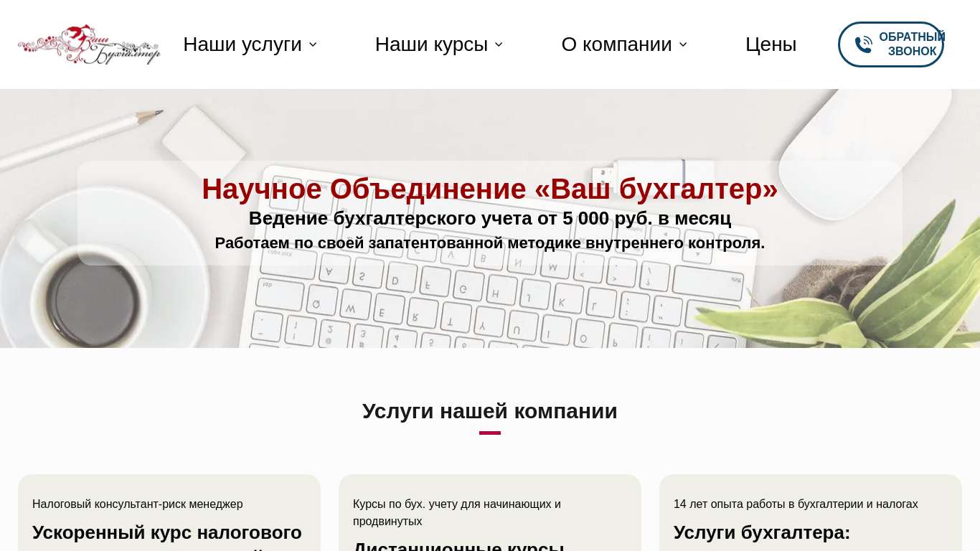Go to the "Цены" page

pos(771,44)
